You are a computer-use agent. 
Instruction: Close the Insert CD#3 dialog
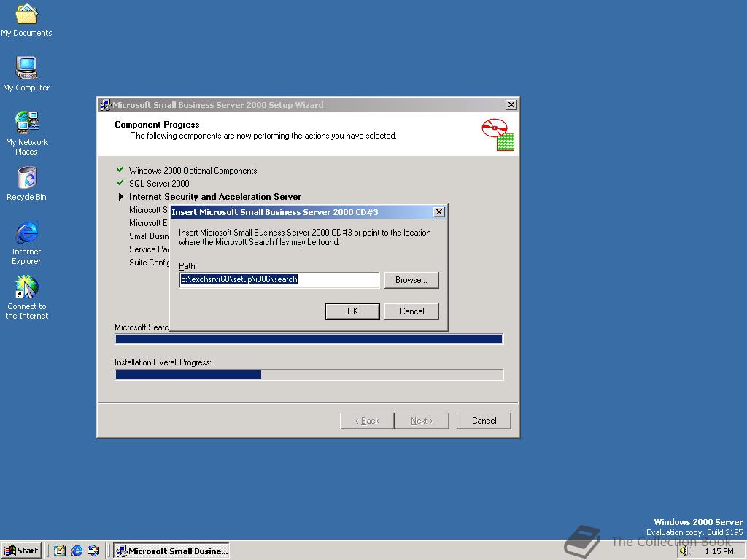[x=439, y=212]
